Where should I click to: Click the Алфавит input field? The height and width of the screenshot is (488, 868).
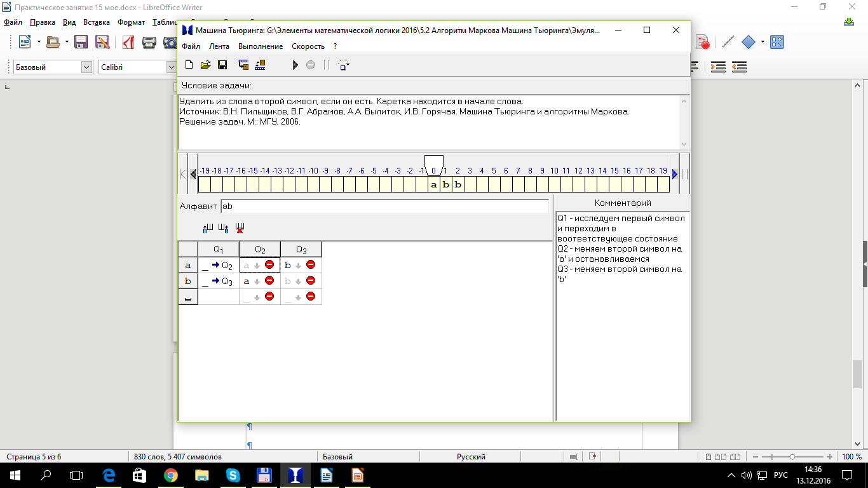click(384, 206)
